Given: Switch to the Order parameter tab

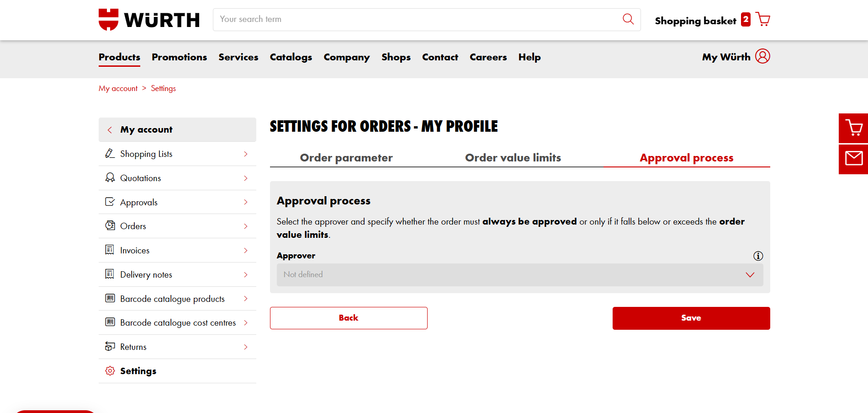Looking at the screenshot, I should click(346, 158).
